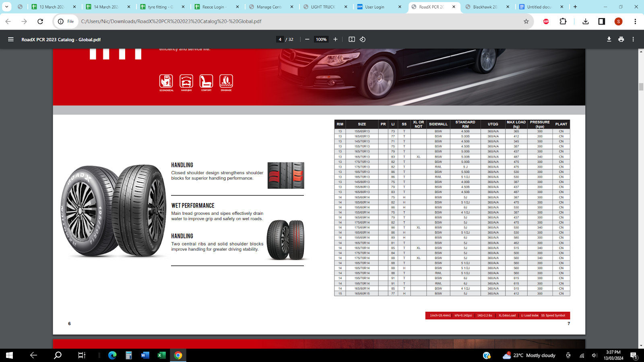The image size is (644, 362).
Task: Open a new browser tab
Action: pyautogui.click(x=575, y=7)
